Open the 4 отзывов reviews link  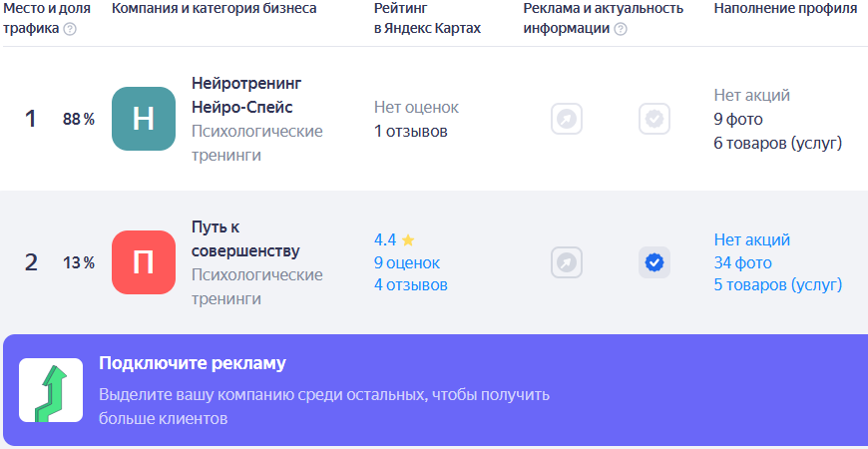click(x=411, y=285)
